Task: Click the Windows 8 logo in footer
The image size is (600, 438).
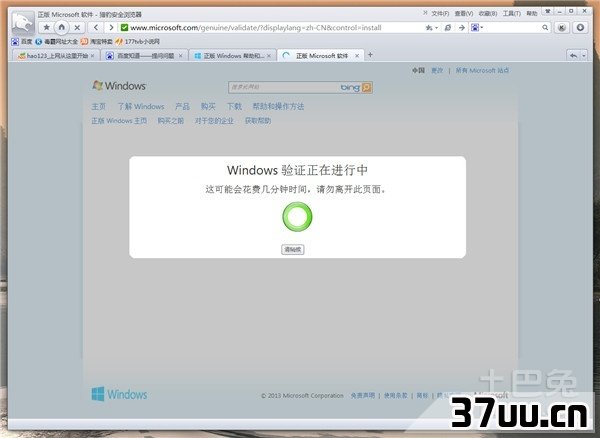Action: pos(119,394)
